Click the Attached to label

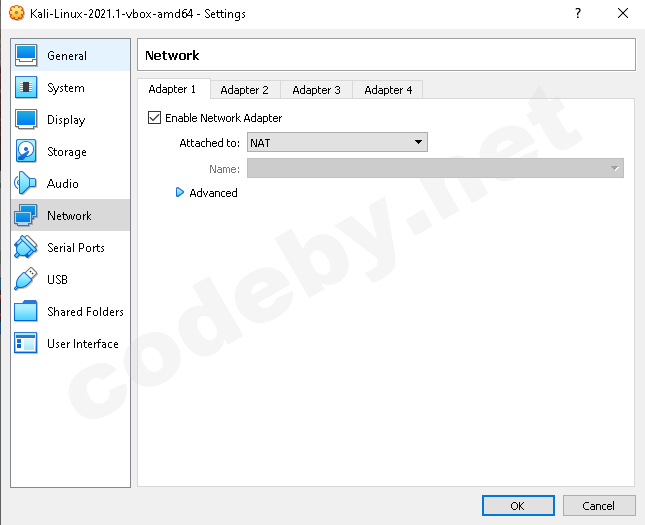pos(210,143)
